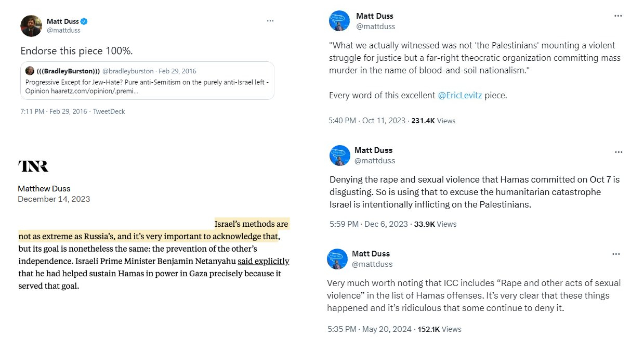Follow the 'said explicitly' underlined link
Viewport: 644px width, 349px height.
[x=263, y=261]
